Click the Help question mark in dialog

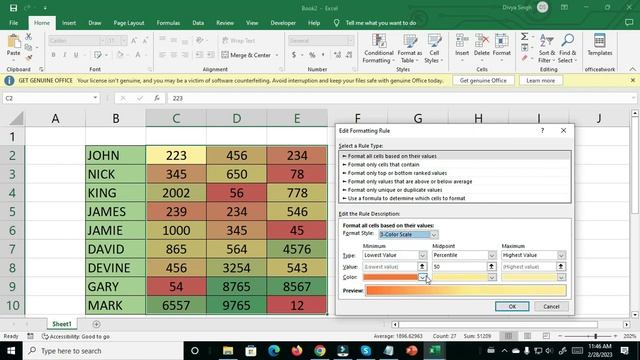click(x=542, y=131)
